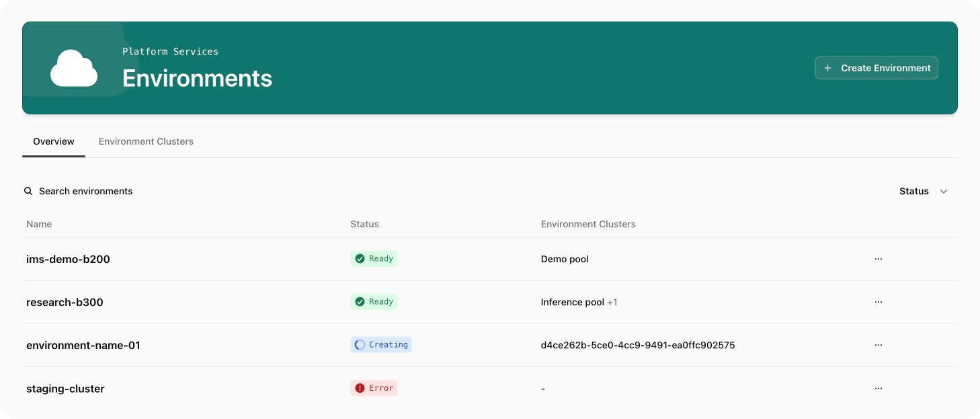Click the Environment Clusters column header
This screenshot has width=980, height=419.
point(588,224)
